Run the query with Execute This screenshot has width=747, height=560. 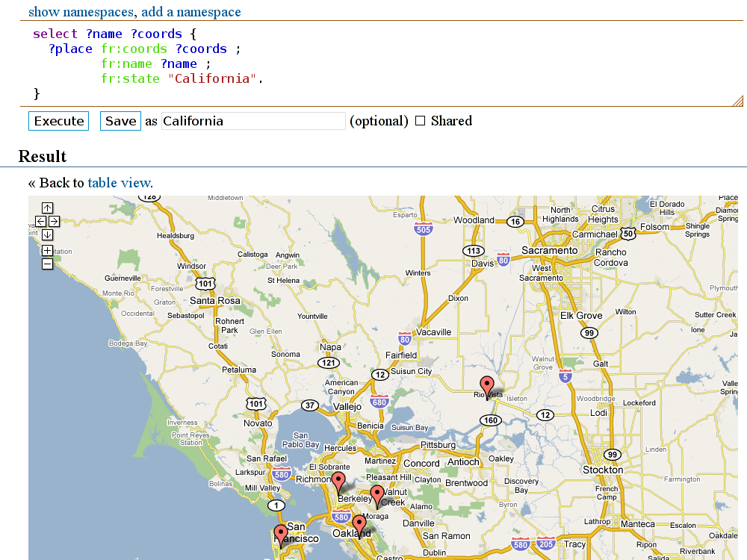tap(59, 121)
